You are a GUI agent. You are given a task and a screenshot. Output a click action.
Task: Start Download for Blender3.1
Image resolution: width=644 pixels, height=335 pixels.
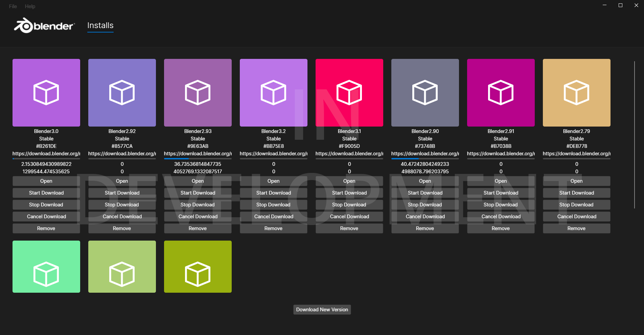click(x=349, y=193)
